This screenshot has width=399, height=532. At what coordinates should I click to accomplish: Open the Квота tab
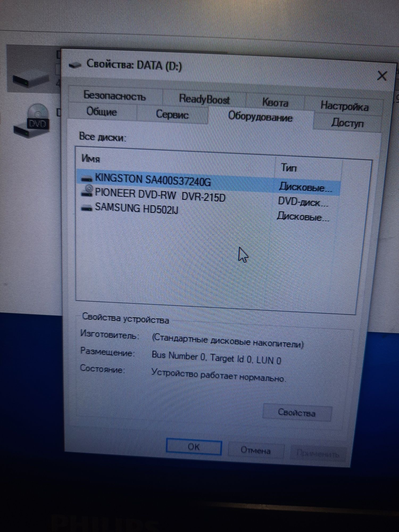pos(275,102)
